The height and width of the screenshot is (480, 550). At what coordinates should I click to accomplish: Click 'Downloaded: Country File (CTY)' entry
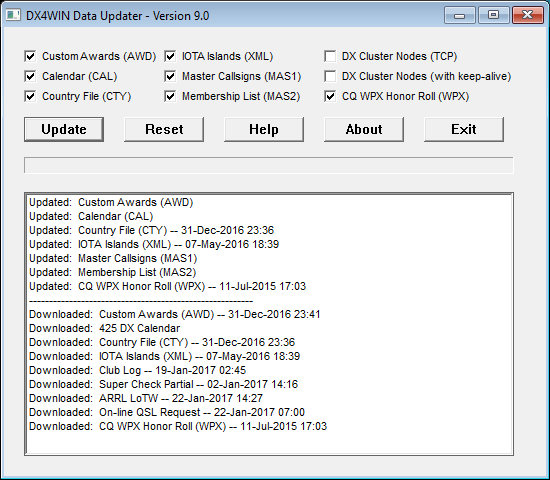(162, 342)
